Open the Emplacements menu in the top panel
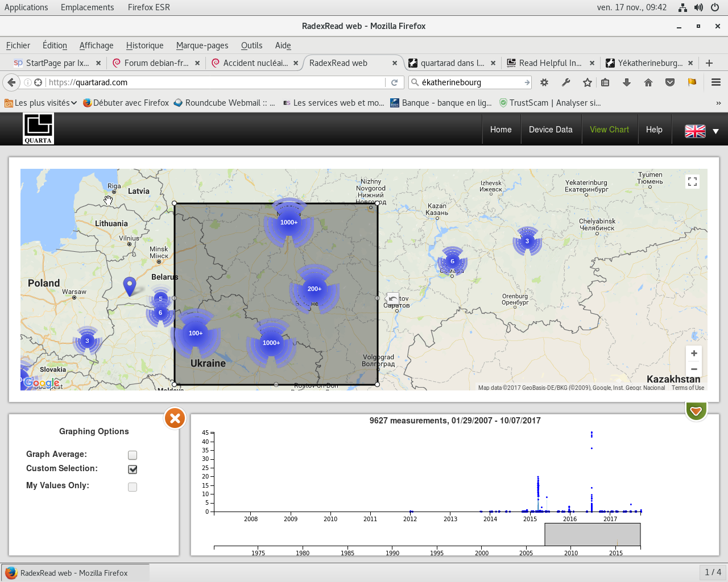The width and height of the screenshot is (728, 582). (x=87, y=7)
